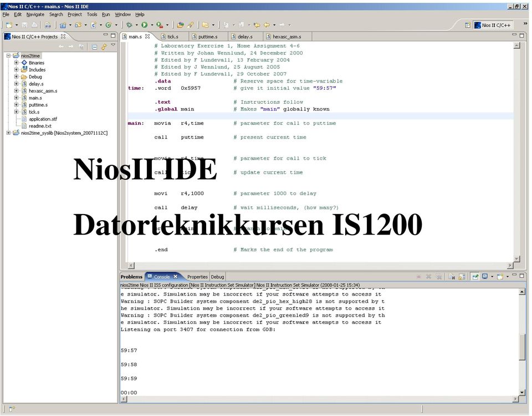Click the Open Perspective icon

[468, 25]
